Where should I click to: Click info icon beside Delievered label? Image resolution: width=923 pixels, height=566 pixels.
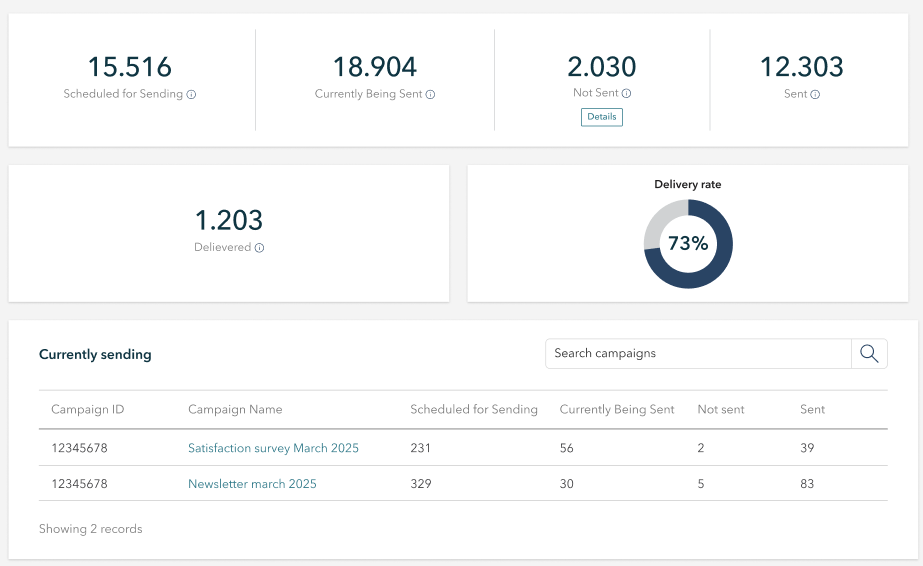click(x=259, y=248)
